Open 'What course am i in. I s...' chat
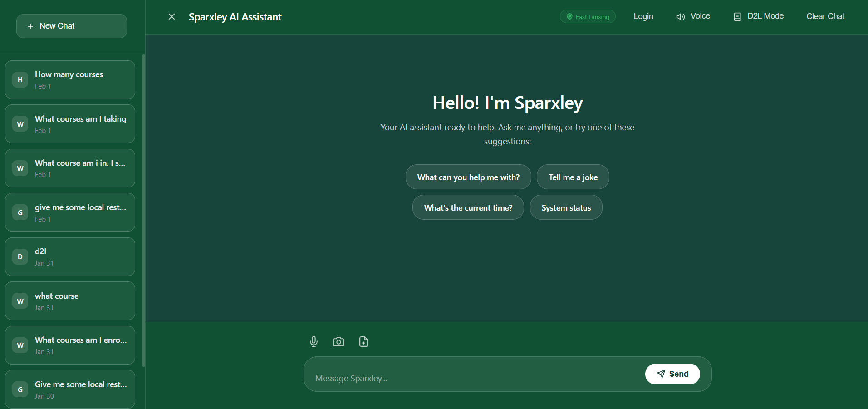Image resolution: width=868 pixels, height=409 pixels. [x=70, y=168]
